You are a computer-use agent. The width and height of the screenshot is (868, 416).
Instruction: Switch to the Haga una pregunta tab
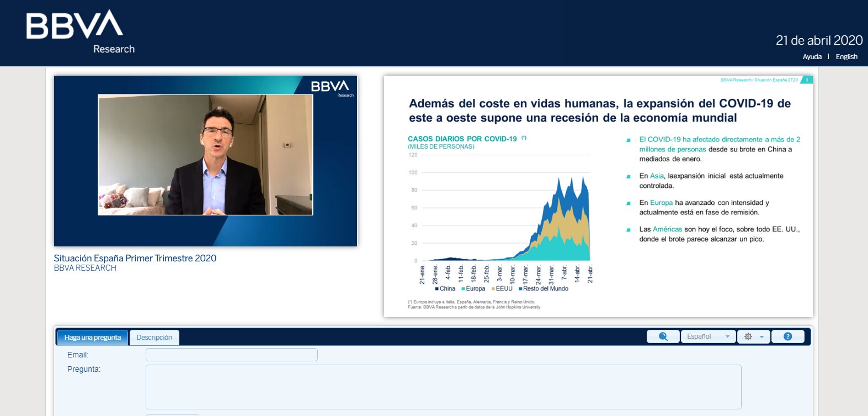click(x=93, y=338)
